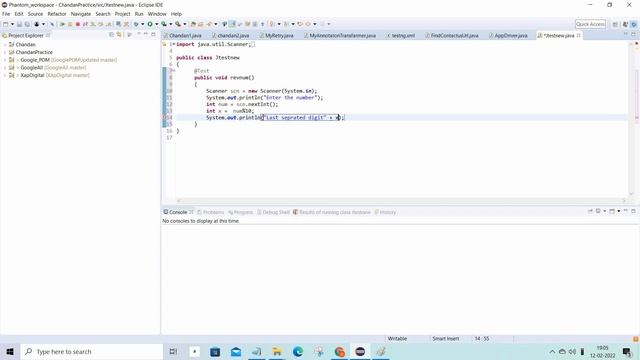Click the Disconnect toolbar icon
The image size is (640, 360).
coord(85,24)
